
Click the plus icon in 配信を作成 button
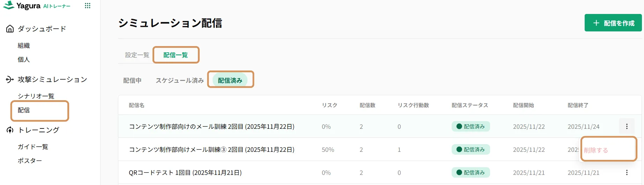coord(596,23)
